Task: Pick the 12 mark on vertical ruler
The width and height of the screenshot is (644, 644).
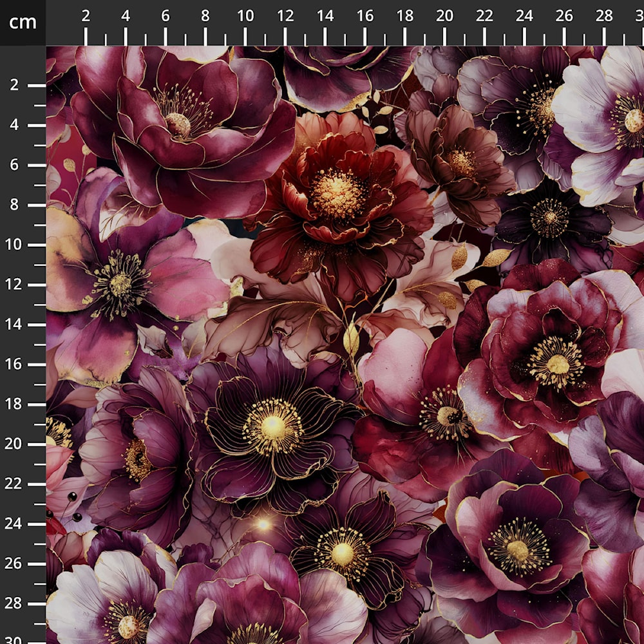Action: [x=13, y=284]
